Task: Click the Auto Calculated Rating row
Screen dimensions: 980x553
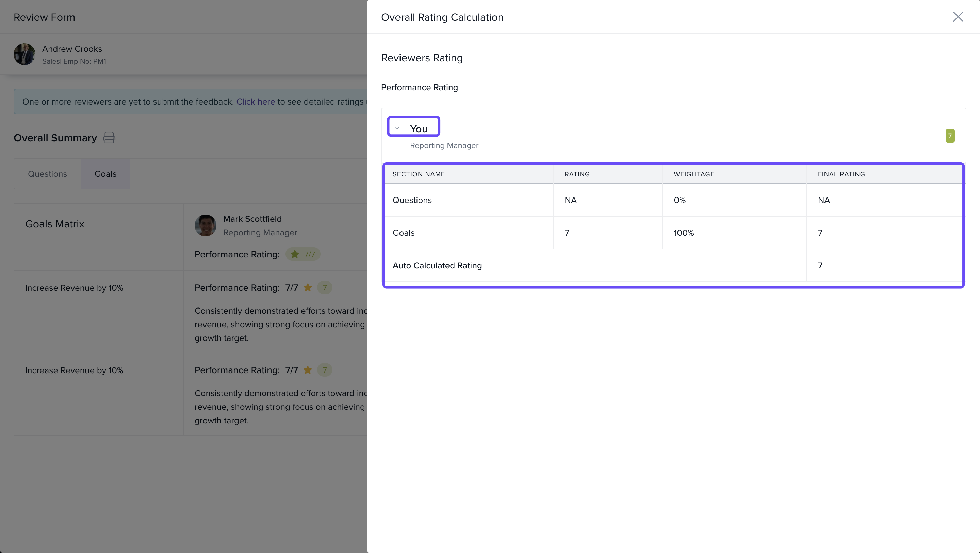Action: (437, 266)
